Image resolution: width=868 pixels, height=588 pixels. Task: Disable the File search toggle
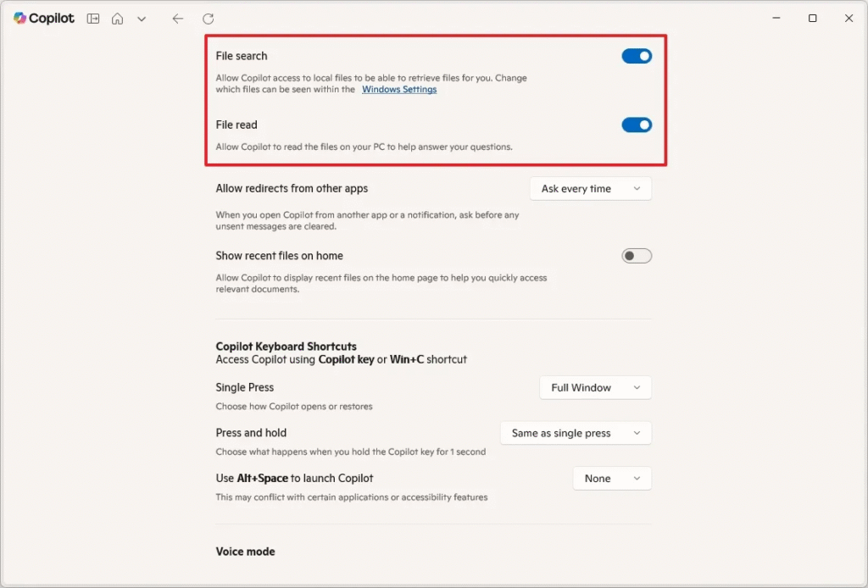click(637, 57)
